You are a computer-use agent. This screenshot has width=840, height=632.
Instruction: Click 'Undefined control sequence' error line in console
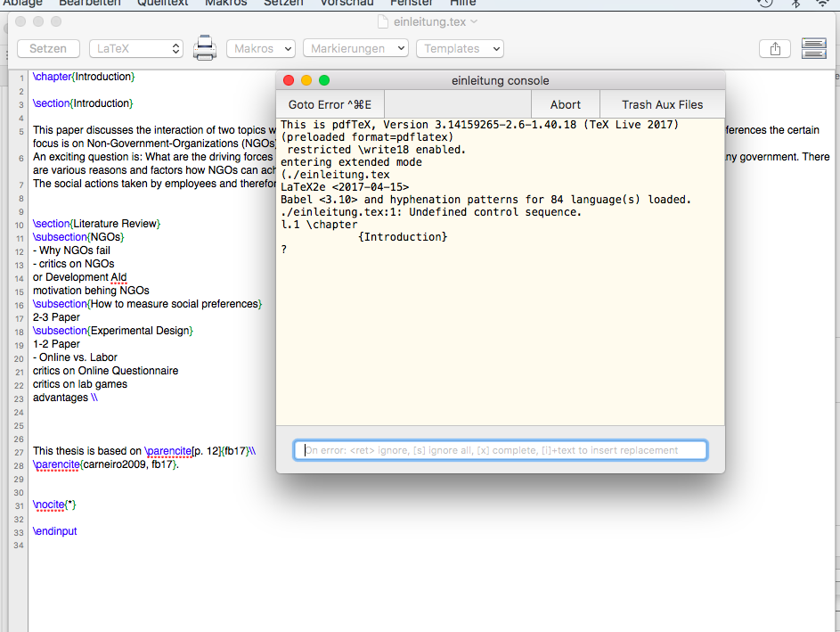[431, 212]
